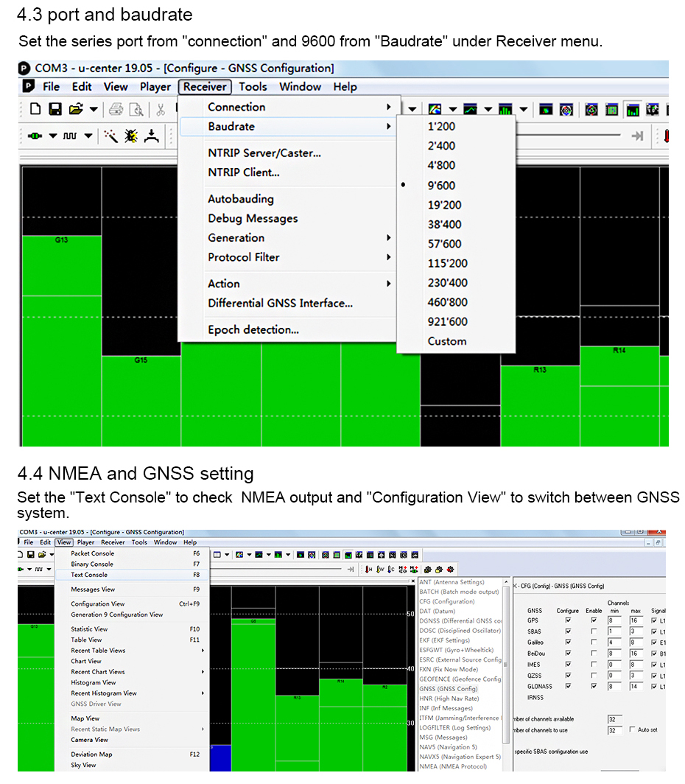
Task: Click the Cut scissors icon
Action: coord(161,110)
